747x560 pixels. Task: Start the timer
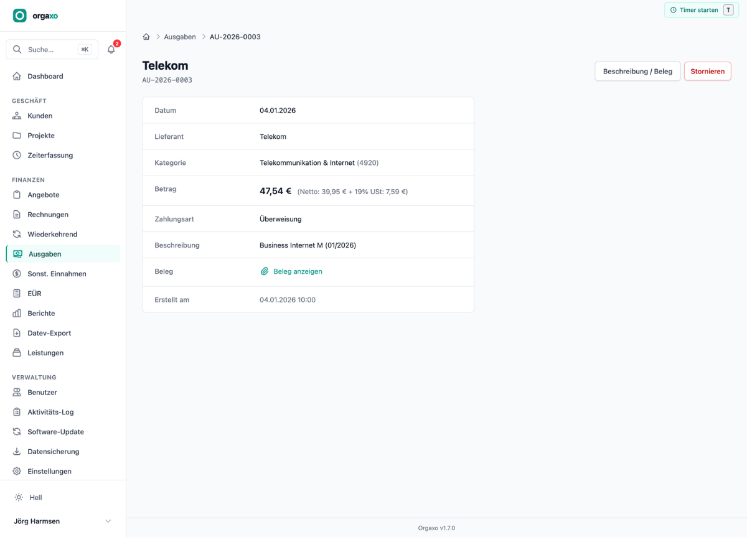point(702,10)
